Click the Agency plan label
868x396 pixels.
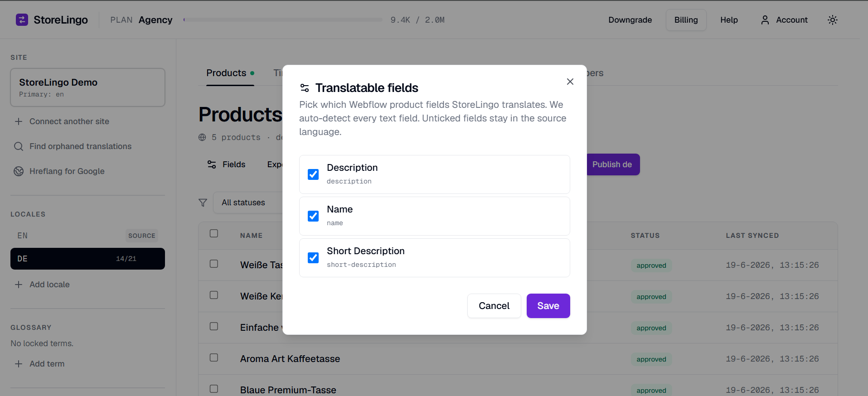click(x=155, y=20)
